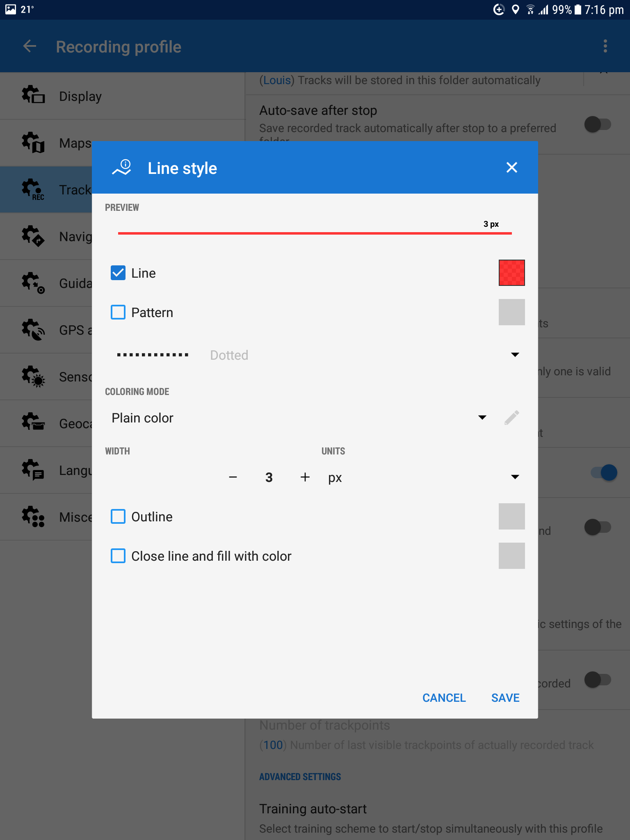The height and width of the screenshot is (840, 630).
Task: Uncheck the Line checkbox
Action: point(118,273)
